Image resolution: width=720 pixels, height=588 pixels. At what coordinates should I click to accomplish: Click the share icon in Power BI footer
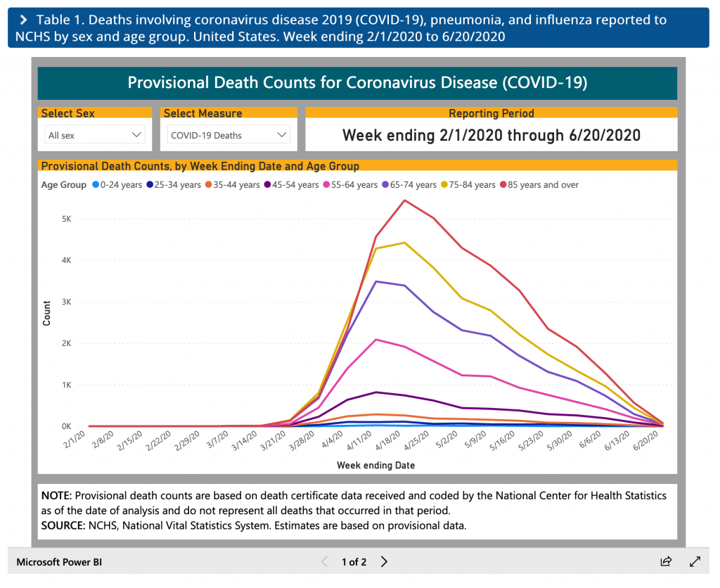tap(665, 561)
